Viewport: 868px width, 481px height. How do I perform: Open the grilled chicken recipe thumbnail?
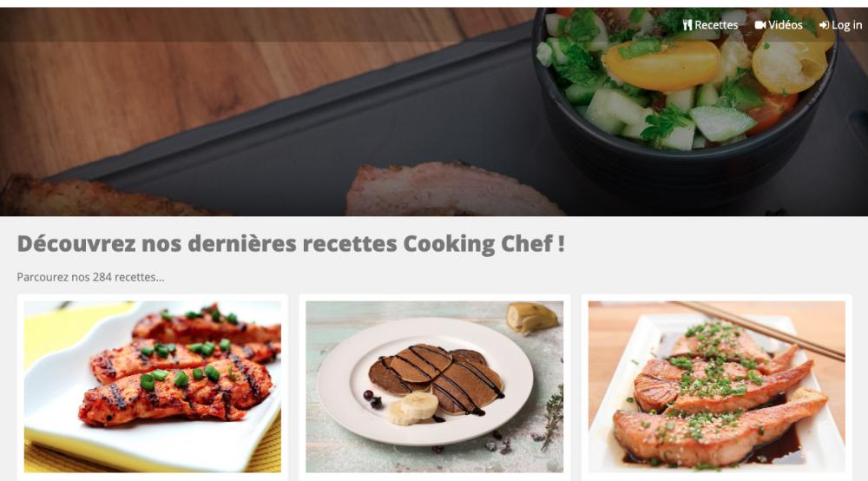[x=152, y=386]
